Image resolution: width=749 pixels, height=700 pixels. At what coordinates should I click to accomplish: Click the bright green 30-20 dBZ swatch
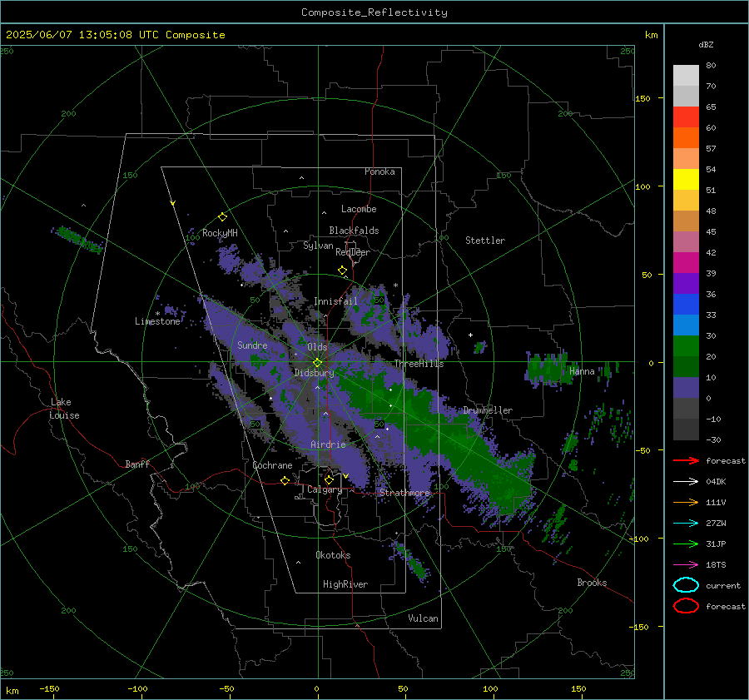686,346
